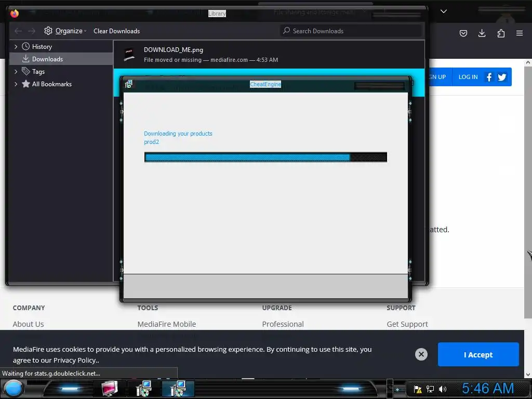Click the CheatEngine installer download progress bar
Viewport: 532px width, 399px height.
(265, 157)
